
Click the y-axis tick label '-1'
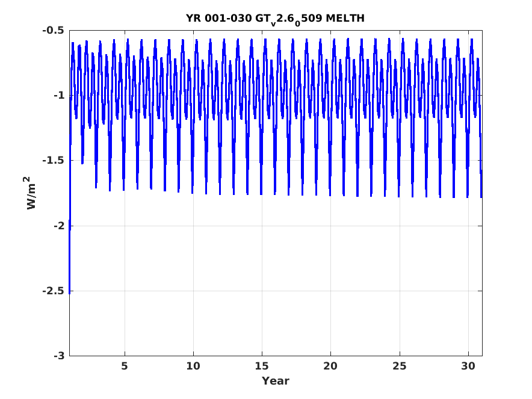[x=59, y=95]
